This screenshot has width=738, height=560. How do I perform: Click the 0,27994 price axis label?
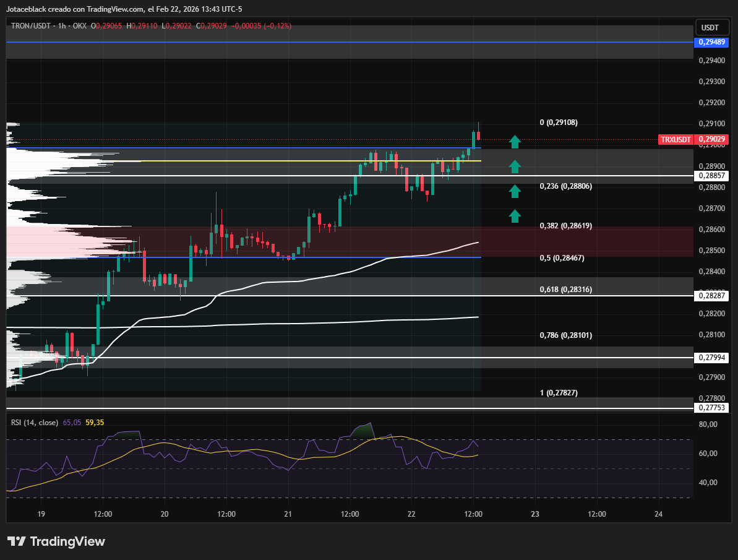(x=712, y=358)
